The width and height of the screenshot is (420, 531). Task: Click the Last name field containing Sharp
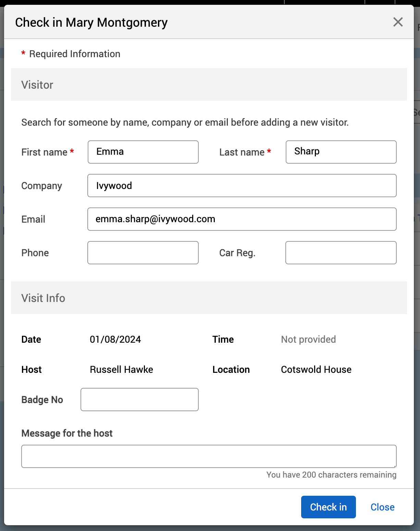[341, 152]
